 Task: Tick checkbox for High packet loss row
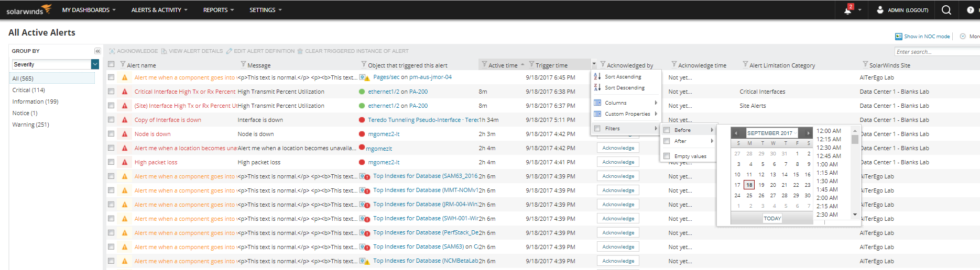pyautogui.click(x=111, y=162)
